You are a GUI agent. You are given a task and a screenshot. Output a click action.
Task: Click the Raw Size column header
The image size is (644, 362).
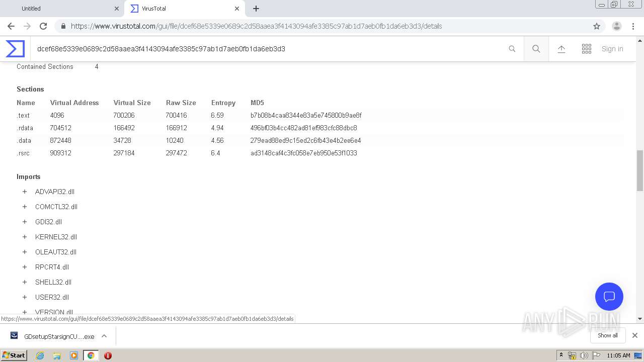coord(181,103)
